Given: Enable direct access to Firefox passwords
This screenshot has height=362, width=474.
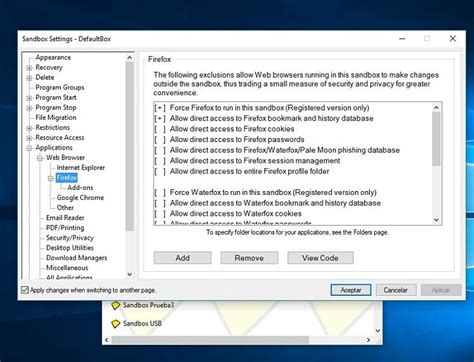Looking at the screenshot, I should 160,140.
